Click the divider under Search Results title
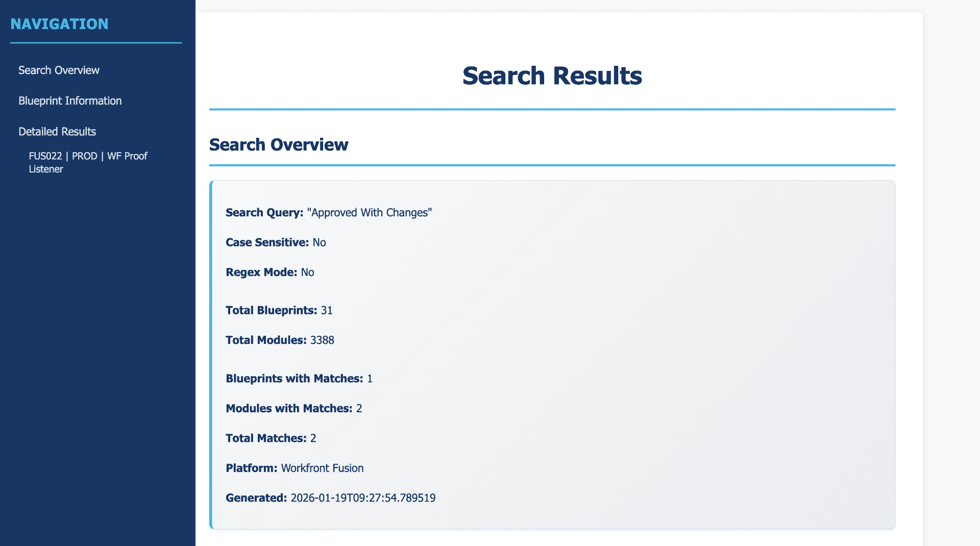This screenshot has height=546, width=980. pos(551,108)
